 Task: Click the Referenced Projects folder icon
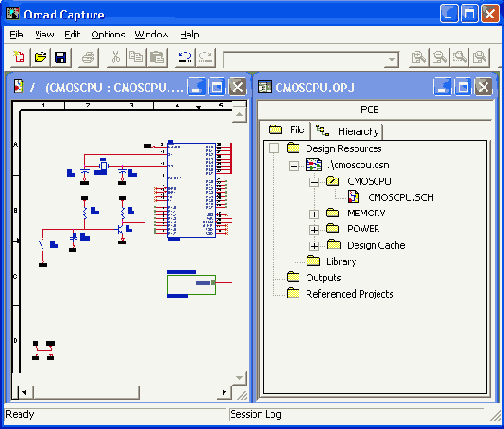[293, 293]
